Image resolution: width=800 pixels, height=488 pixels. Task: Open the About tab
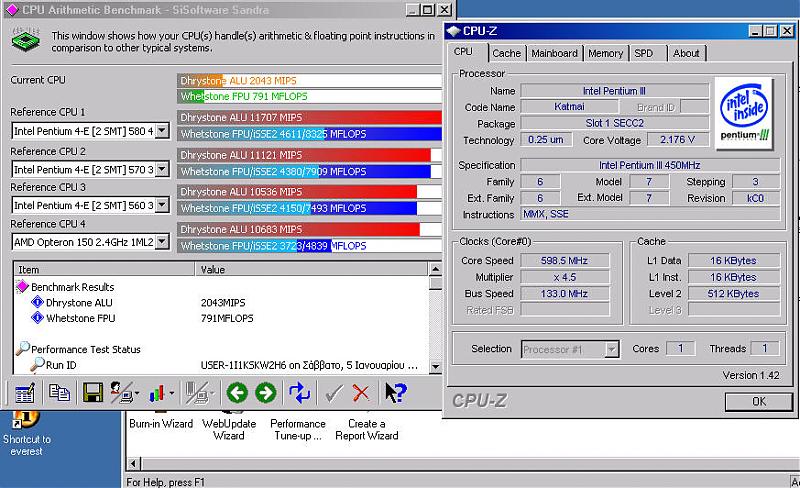(x=686, y=53)
